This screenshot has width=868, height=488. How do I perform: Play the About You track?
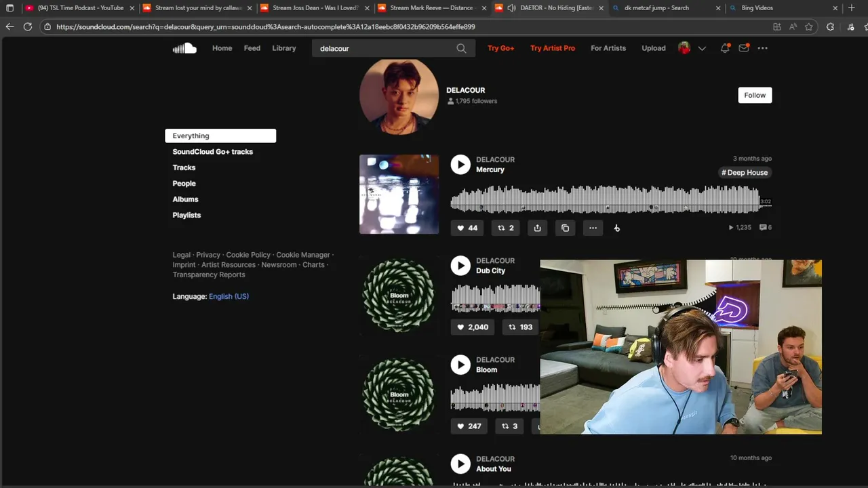[460, 464]
